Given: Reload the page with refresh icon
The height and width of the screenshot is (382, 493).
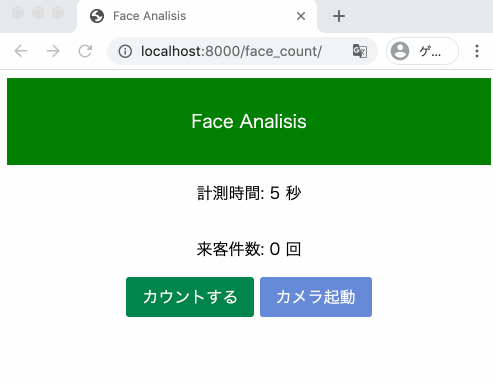Looking at the screenshot, I should [85, 51].
